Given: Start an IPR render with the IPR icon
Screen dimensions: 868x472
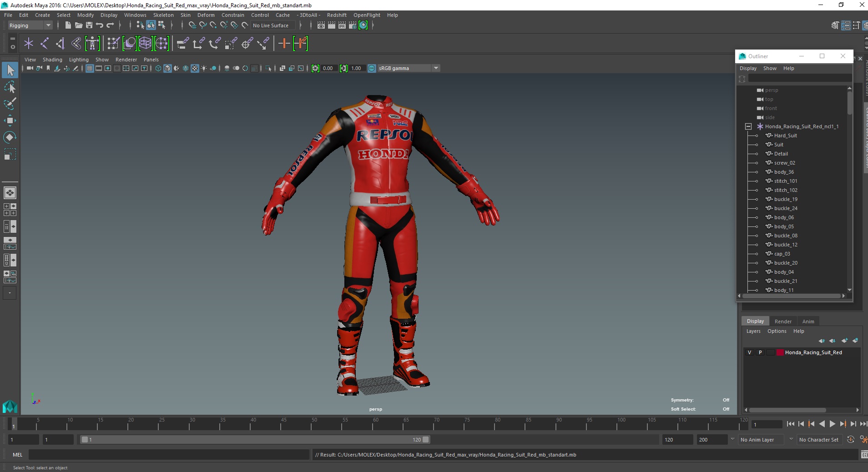Looking at the screenshot, I should pos(342,25).
